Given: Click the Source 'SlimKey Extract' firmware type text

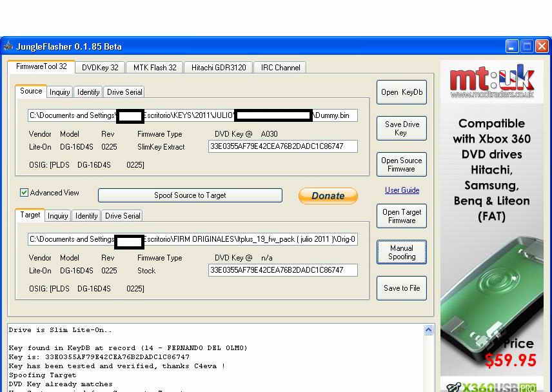Looking at the screenshot, I should point(161,147).
